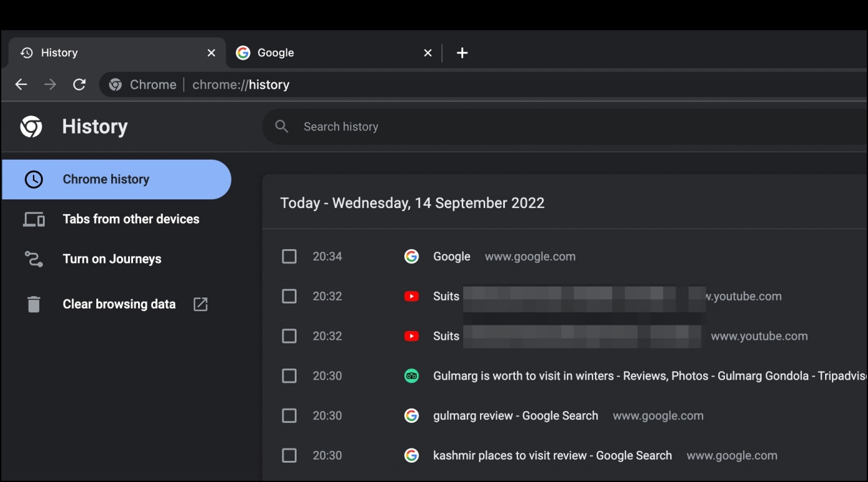Click the Google favicon beside gulmarg review

(411, 416)
